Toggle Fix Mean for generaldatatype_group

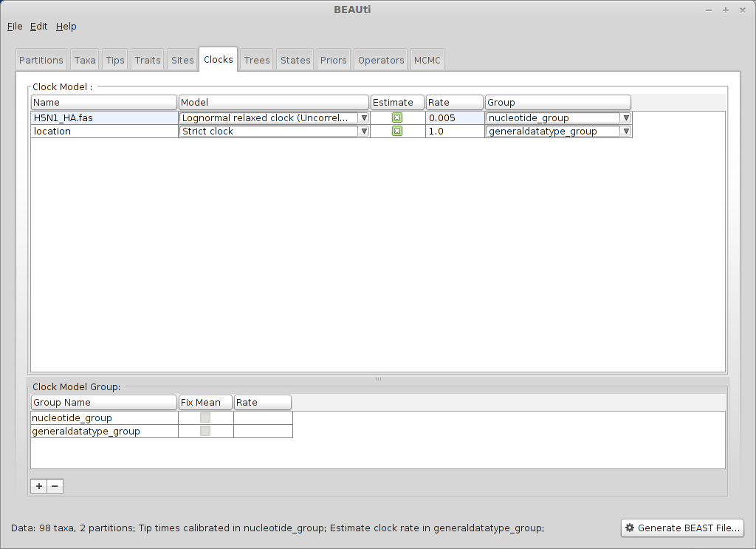coord(205,431)
